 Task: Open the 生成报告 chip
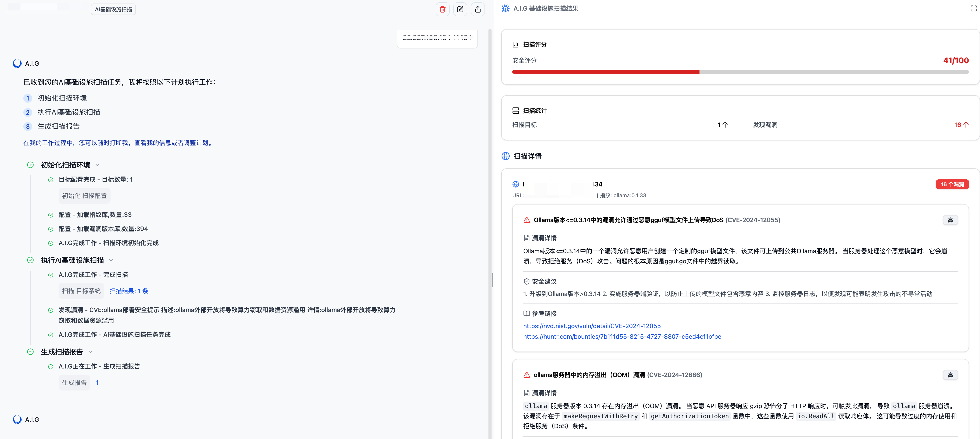[x=74, y=383]
